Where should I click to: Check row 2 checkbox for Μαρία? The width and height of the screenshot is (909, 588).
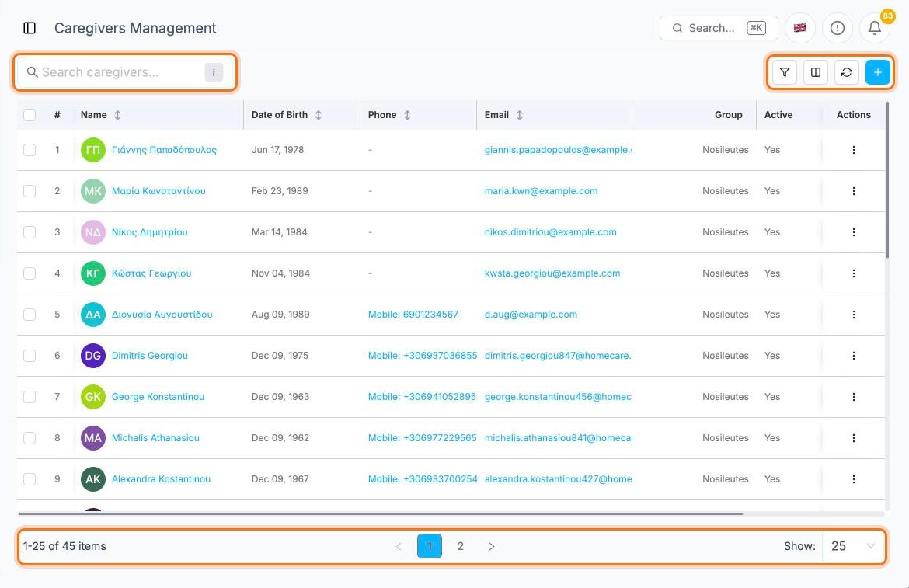[30, 190]
